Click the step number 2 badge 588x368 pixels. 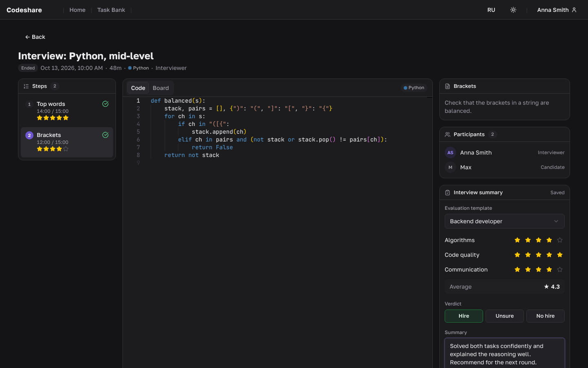pyautogui.click(x=29, y=135)
